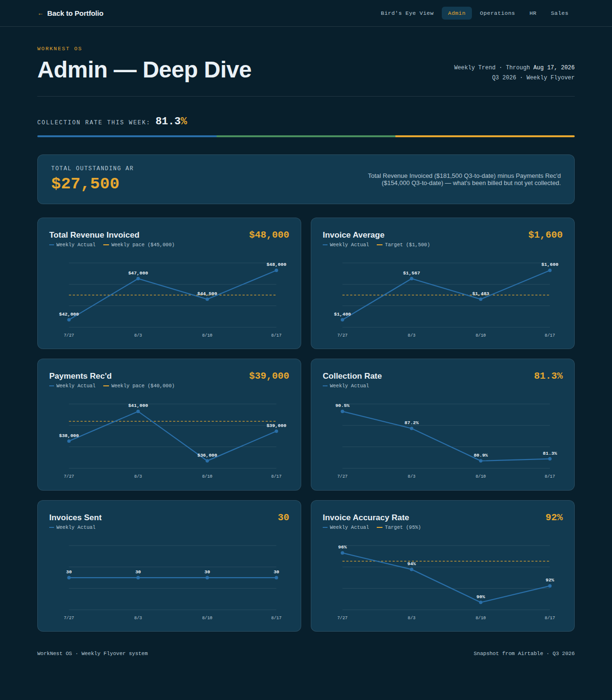
Task: Click the $1,400 data point
Action: point(342,320)
